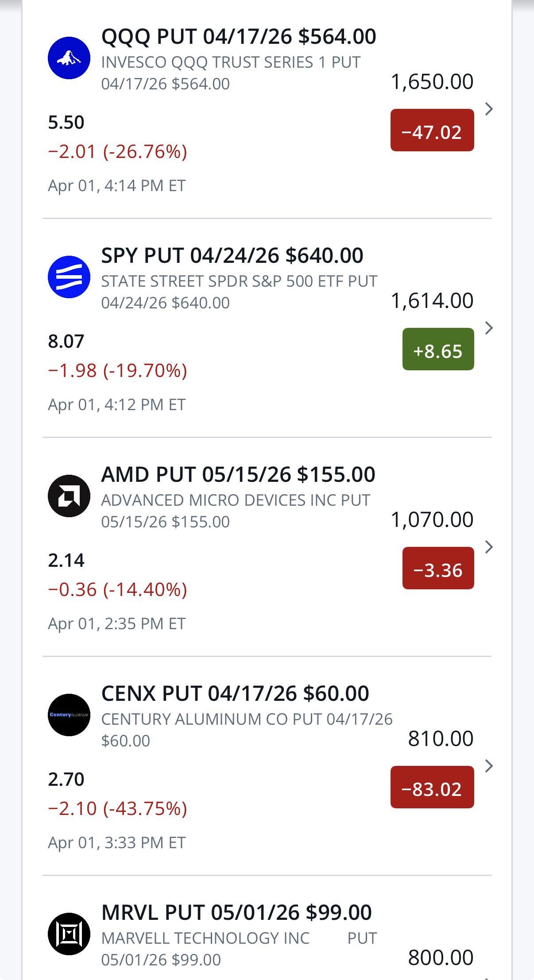The image size is (534, 980).
Task: Tap the −2.10 (-43.75%) CENX price change
Action: 117,808
